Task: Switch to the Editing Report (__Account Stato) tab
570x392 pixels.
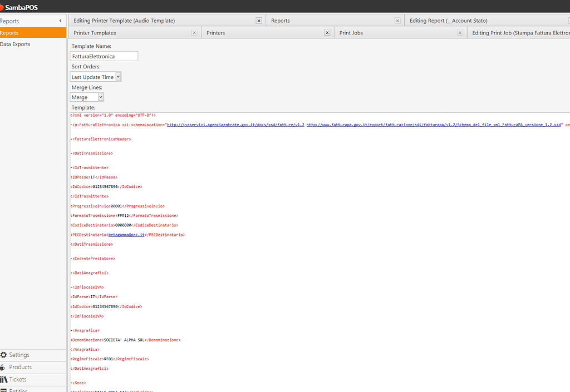Action: (x=448, y=21)
